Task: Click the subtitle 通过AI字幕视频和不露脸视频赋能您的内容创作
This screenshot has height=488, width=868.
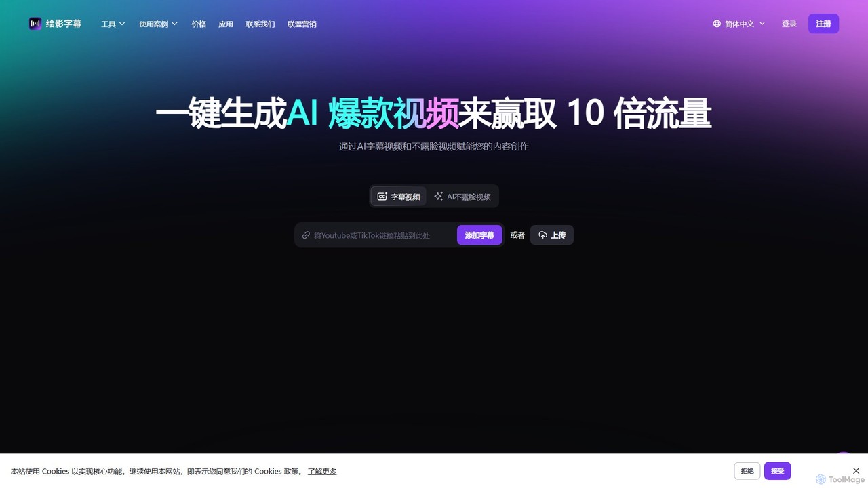Action: click(434, 146)
